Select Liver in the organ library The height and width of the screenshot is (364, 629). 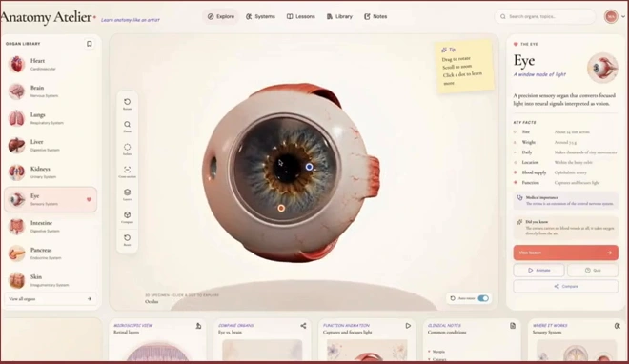click(x=51, y=145)
